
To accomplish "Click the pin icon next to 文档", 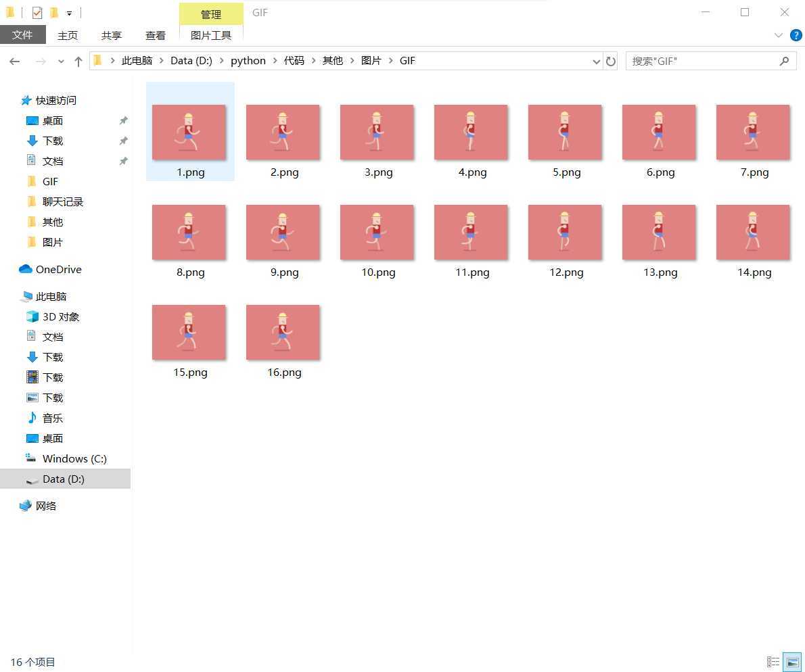I will (x=123, y=162).
